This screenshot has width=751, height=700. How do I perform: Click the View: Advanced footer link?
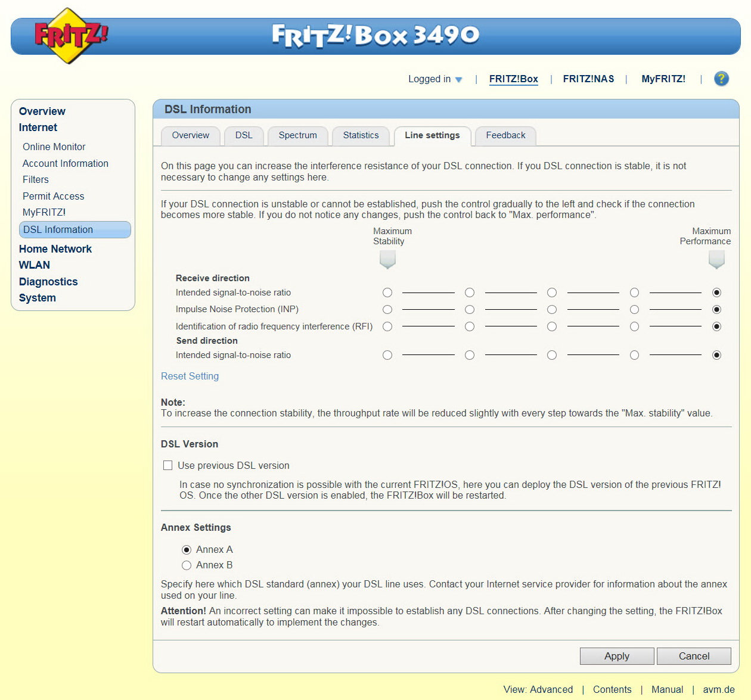coord(538,689)
